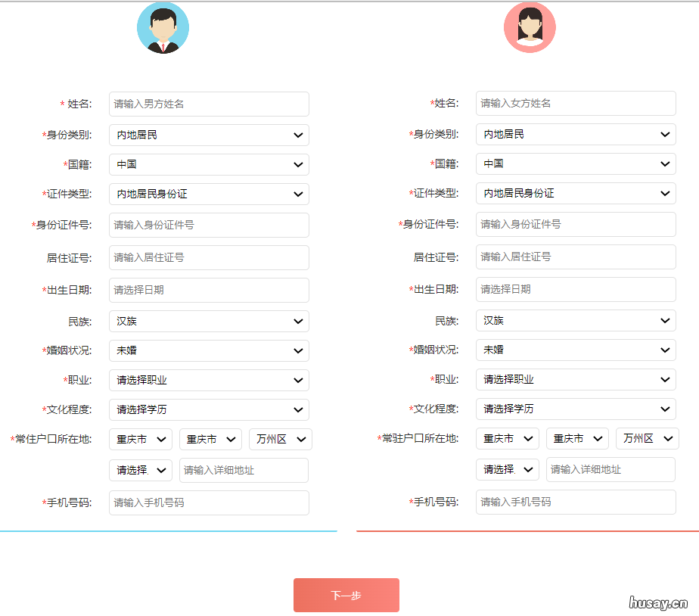
Task: Click the 下一步 button
Action: (346, 595)
